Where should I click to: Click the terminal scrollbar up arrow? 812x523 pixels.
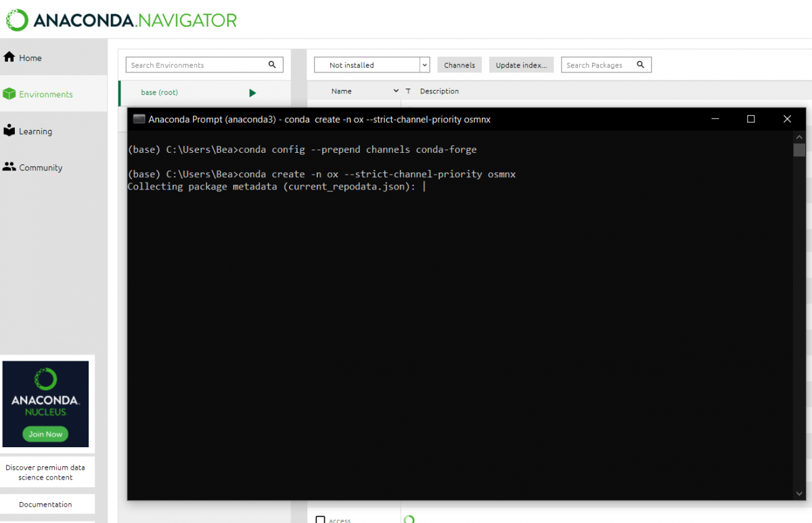[799, 135]
